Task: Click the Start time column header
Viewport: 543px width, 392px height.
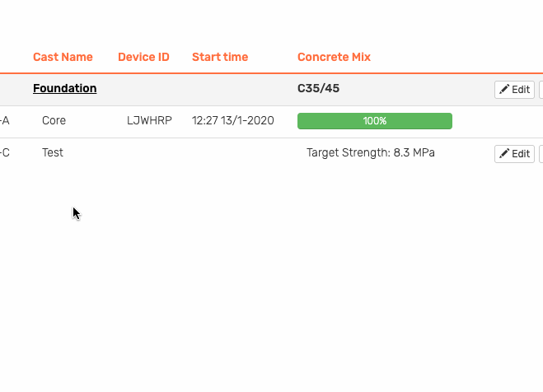Action: point(220,57)
